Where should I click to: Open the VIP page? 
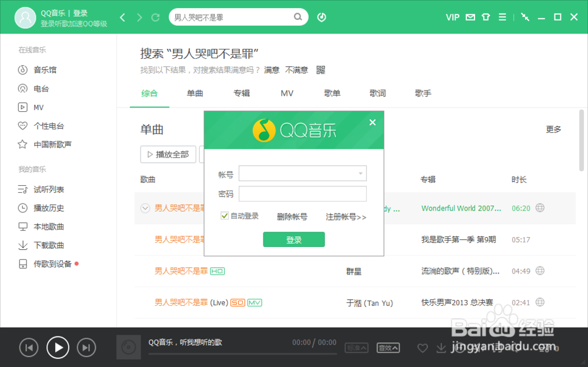[453, 17]
